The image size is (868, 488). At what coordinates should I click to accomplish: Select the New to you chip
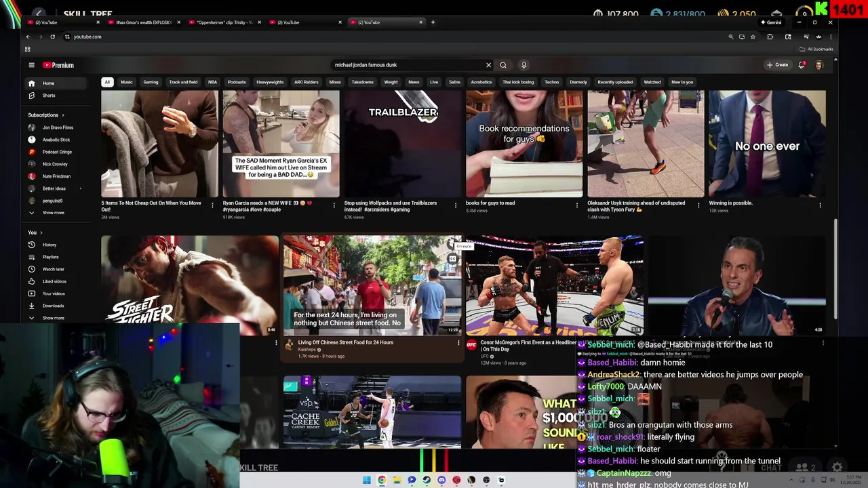(682, 82)
